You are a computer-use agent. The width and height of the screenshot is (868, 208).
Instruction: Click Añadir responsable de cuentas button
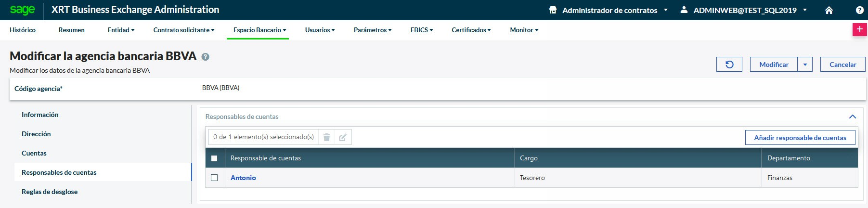point(800,138)
